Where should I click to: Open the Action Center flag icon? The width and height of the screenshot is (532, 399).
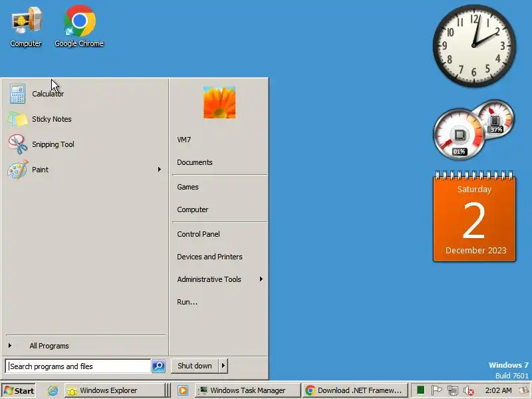pos(436,390)
